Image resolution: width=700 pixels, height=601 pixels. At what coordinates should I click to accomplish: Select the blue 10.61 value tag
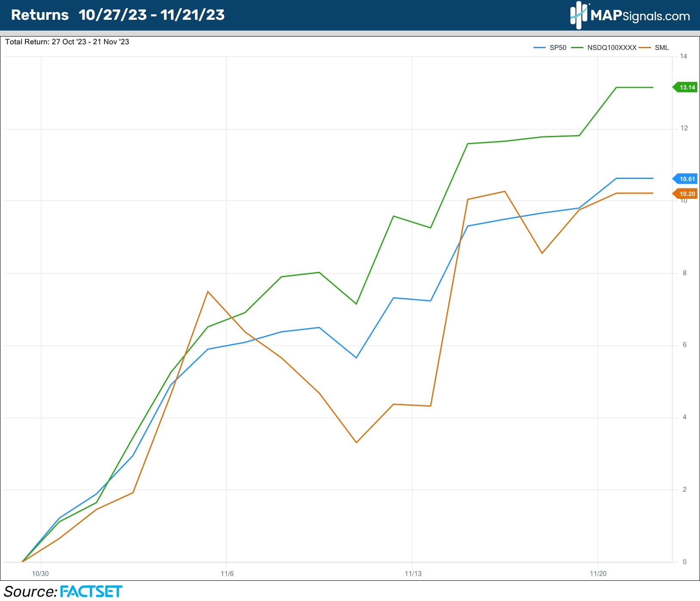685,179
